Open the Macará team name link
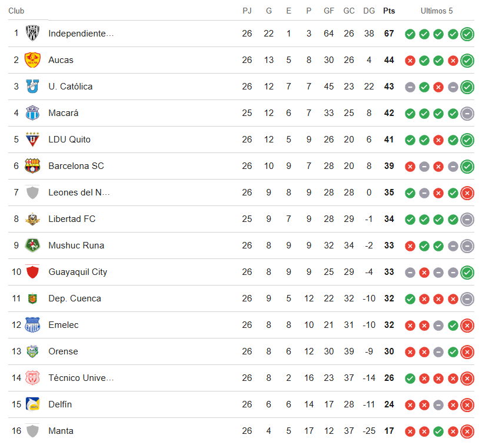The width and height of the screenshot is (479, 448). pyautogui.click(x=63, y=113)
